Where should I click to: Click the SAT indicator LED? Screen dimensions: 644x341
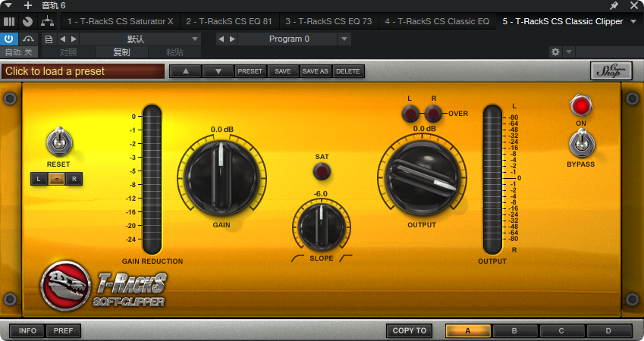[322, 171]
